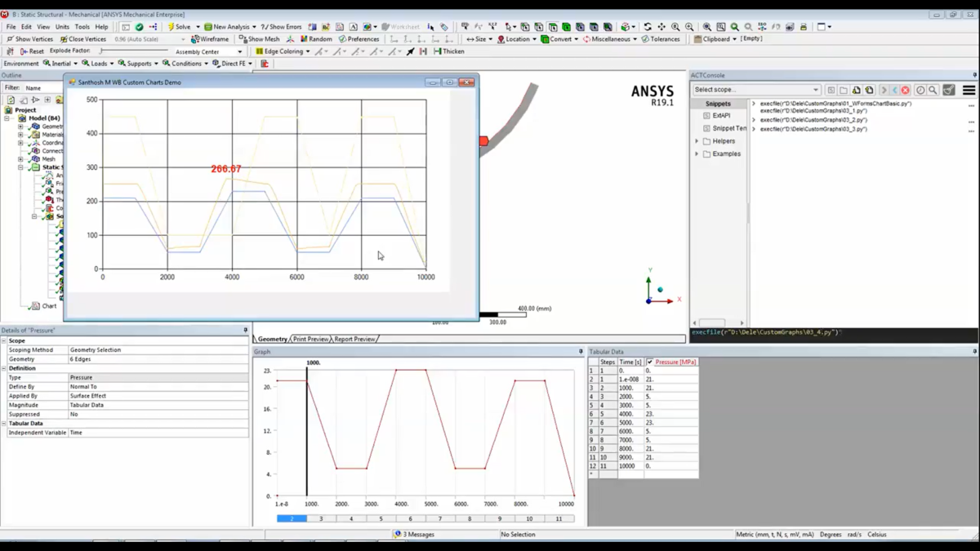This screenshot has width=980, height=551.
Task: Click the Pan view icon
Action: point(661,27)
